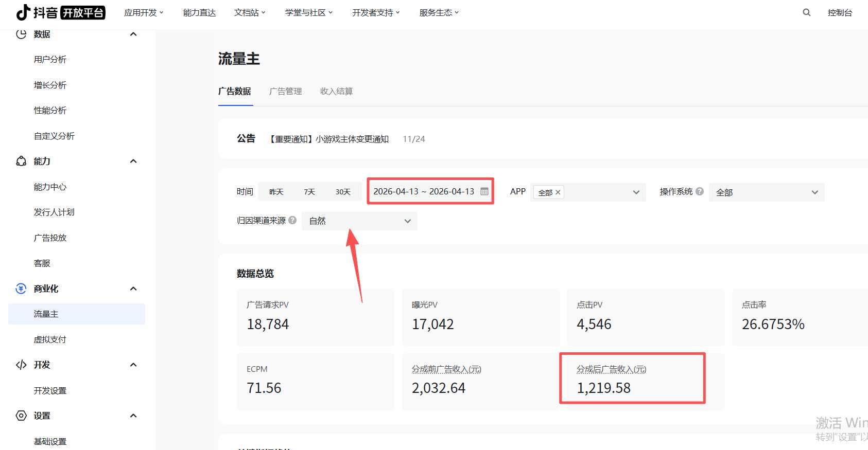Click the search magnifier icon in header
Screen dimensions: 868x450
tap(806, 12)
